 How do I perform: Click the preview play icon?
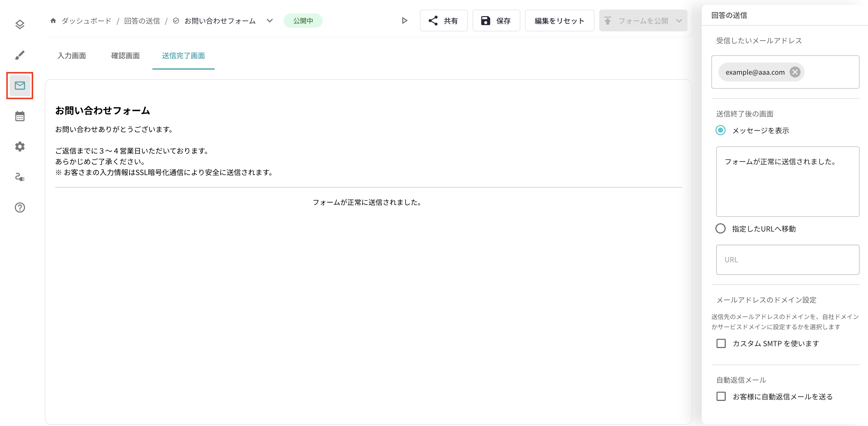405,21
